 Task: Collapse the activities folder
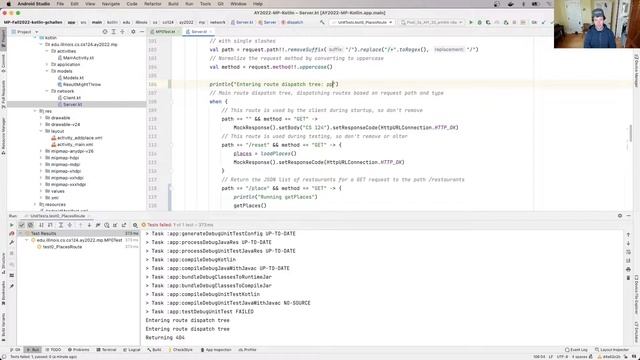tap(47, 51)
